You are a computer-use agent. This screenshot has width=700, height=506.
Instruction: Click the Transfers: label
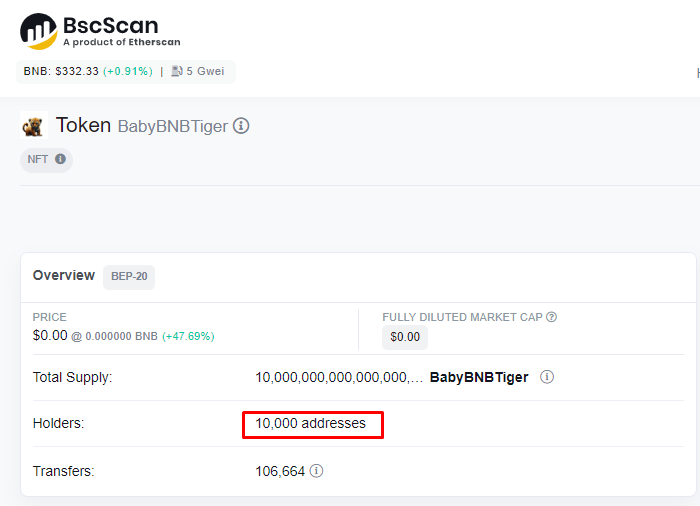coord(63,471)
